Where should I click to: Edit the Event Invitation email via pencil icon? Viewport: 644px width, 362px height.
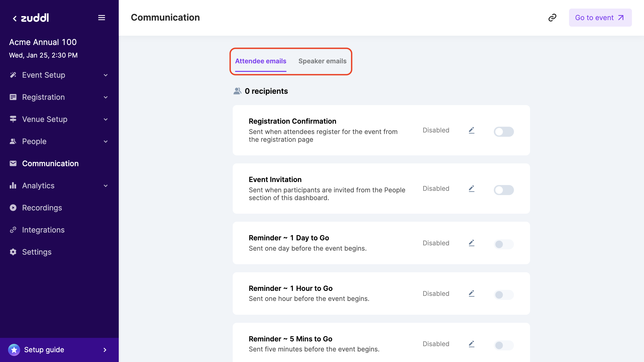tap(471, 188)
